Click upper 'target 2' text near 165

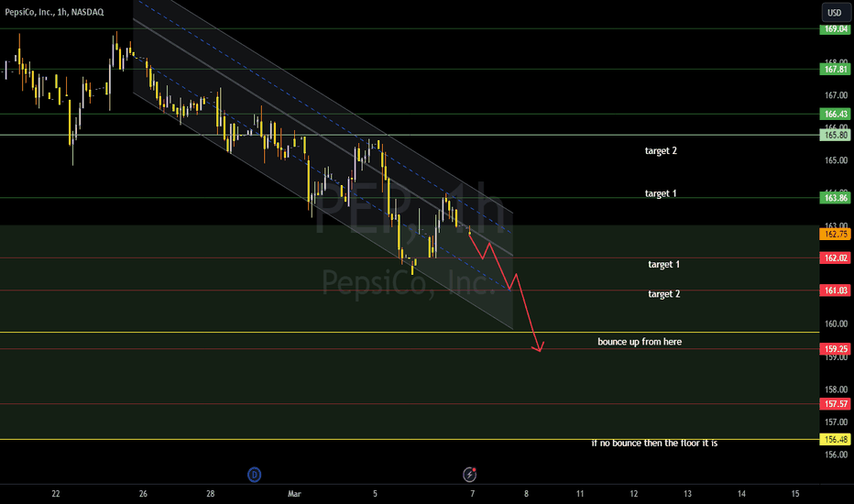(661, 151)
